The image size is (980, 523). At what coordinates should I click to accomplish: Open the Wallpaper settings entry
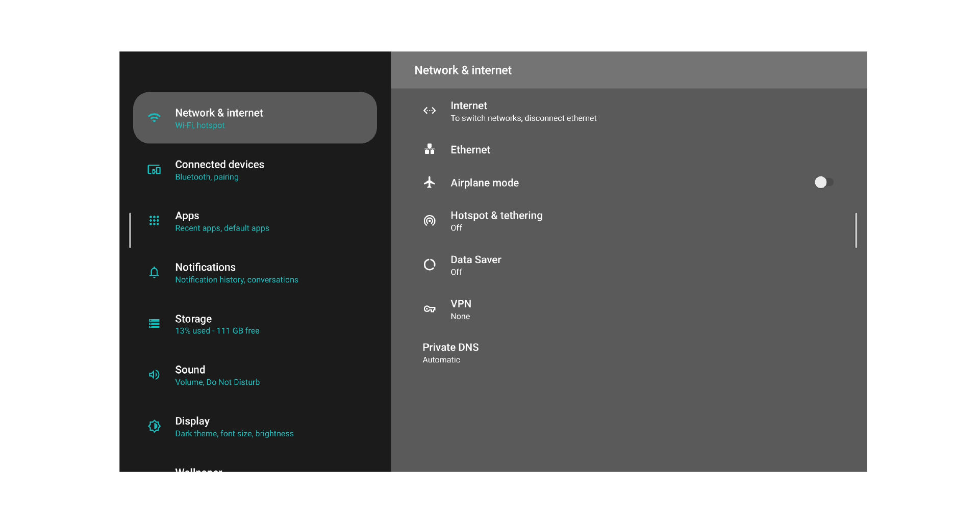click(199, 470)
